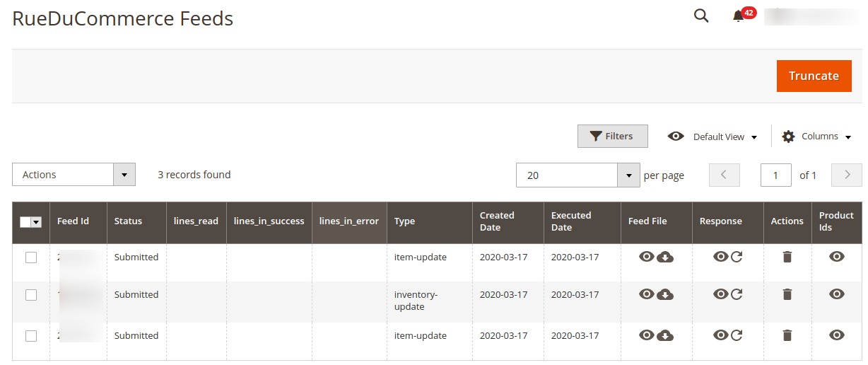Download feed file of inventory-update row
This screenshot has height=365, width=868.
coord(665,294)
